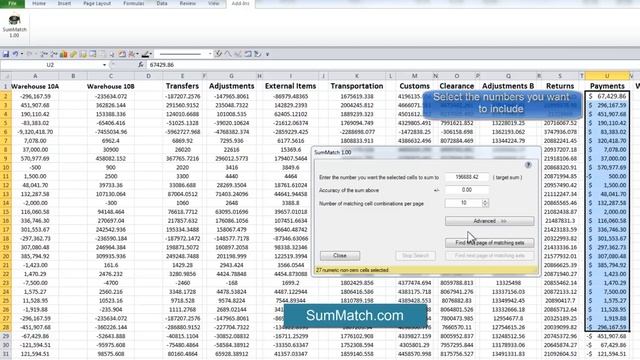
Task: Select column M header
Action: (414, 76)
